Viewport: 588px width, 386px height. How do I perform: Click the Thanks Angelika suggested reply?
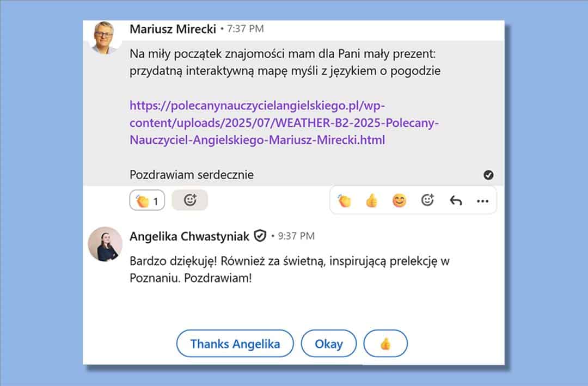pos(235,344)
